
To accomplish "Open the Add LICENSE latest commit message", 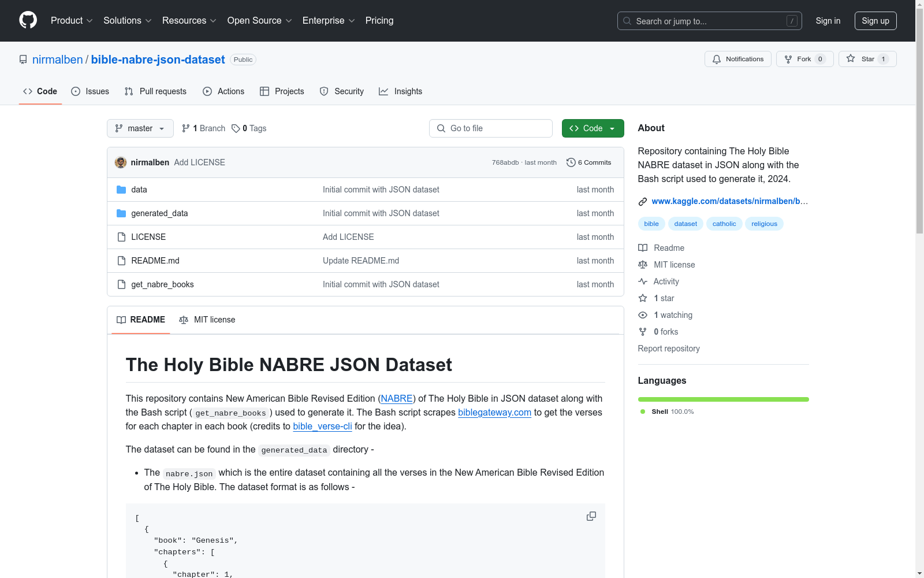I will coord(200,162).
